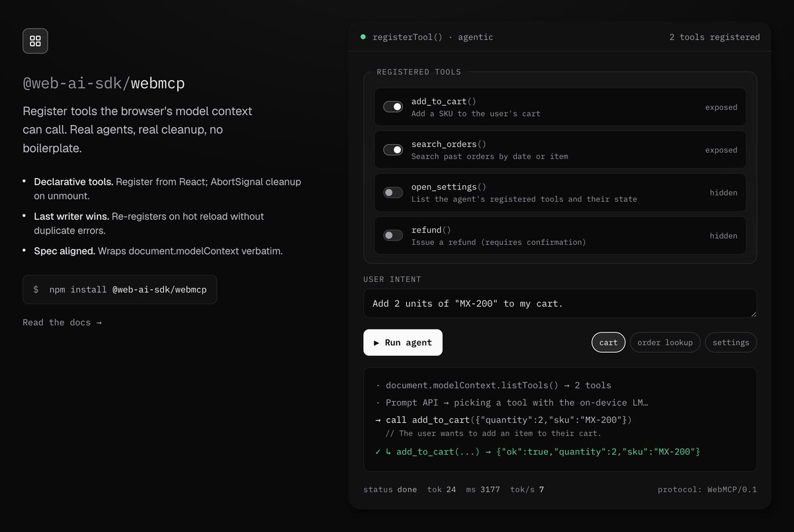Click 'Search past orders by date or item' text
The image size is (794, 532).
490,157
